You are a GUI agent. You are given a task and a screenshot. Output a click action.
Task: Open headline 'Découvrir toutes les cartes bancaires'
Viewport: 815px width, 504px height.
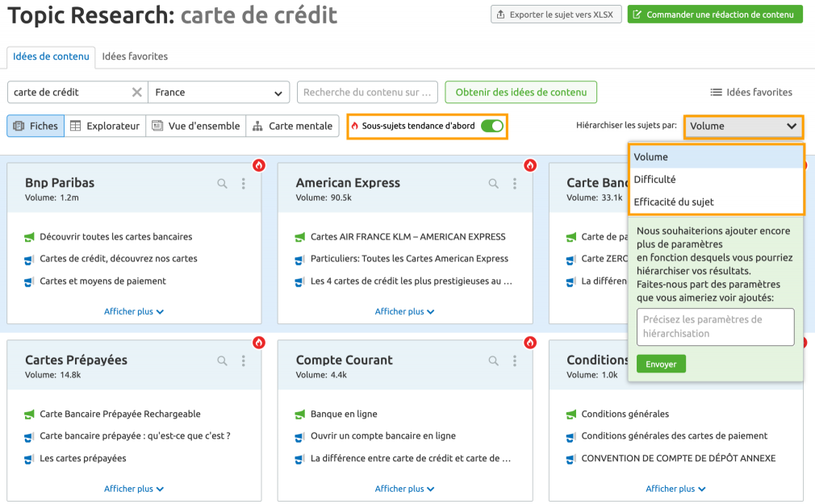[116, 237]
